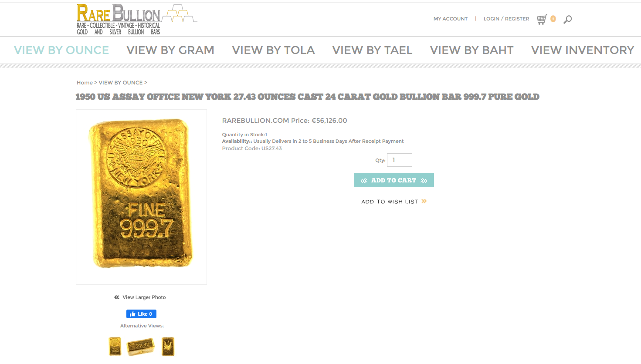Click the Home breadcrumb link
Viewport: 641px width, 364px height.
click(85, 83)
